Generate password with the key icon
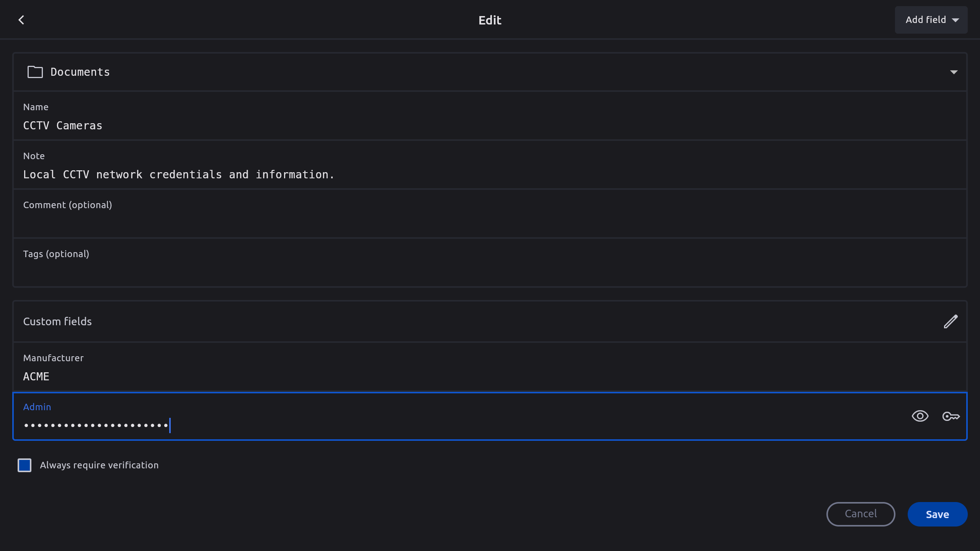The image size is (980, 551). click(x=951, y=416)
